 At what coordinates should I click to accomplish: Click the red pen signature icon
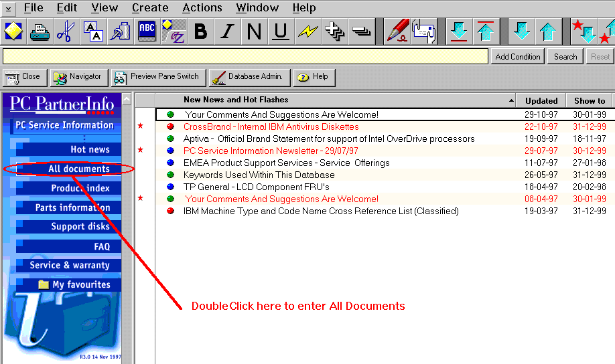click(398, 31)
